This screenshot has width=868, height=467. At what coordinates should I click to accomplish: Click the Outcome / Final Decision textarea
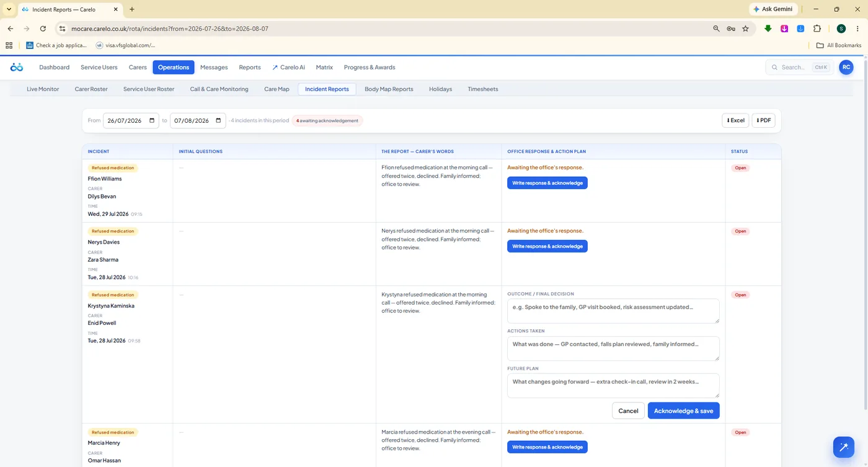pyautogui.click(x=613, y=311)
